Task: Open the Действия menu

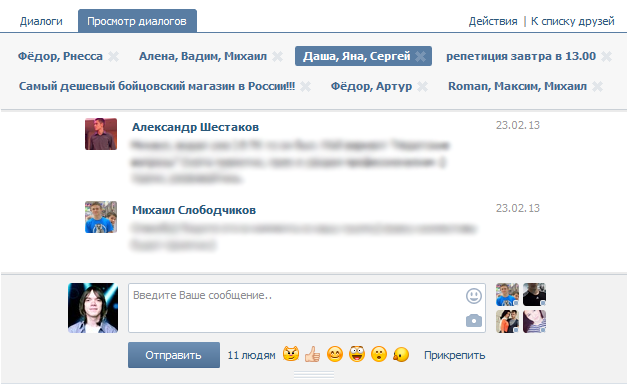Action: coord(493,21)
